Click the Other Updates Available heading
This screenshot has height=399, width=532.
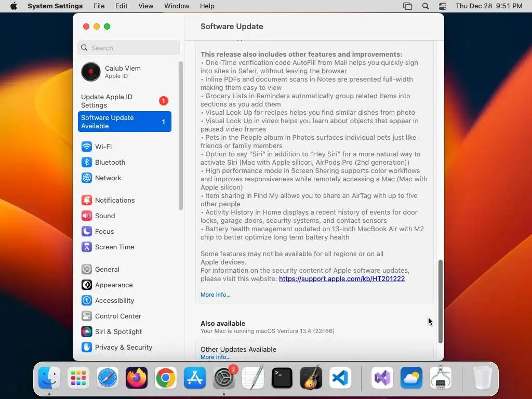click(x=238, y=349)
